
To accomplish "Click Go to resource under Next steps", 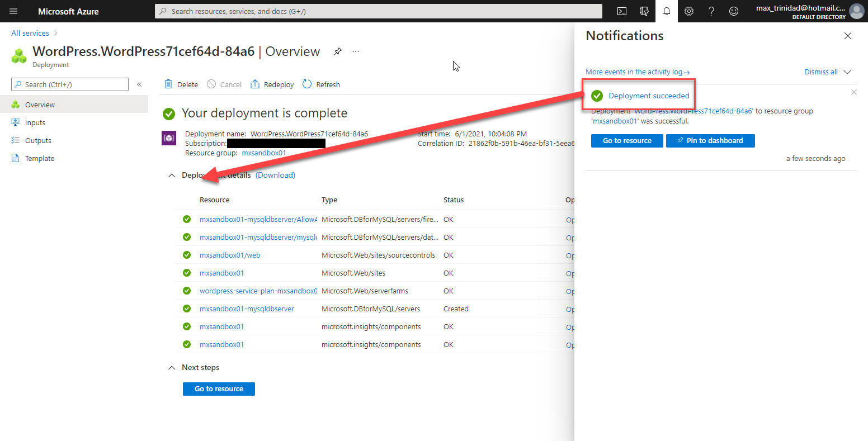I will click(219, 389).
